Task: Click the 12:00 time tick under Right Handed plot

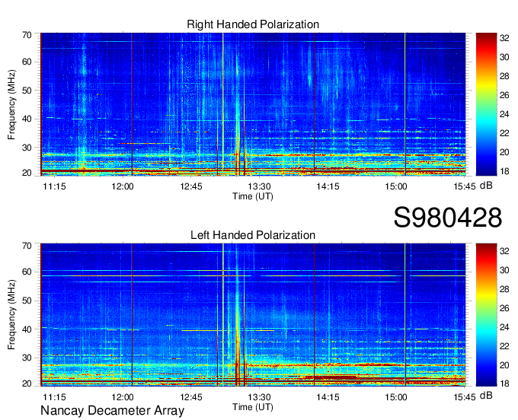Action: click(123, 186)
